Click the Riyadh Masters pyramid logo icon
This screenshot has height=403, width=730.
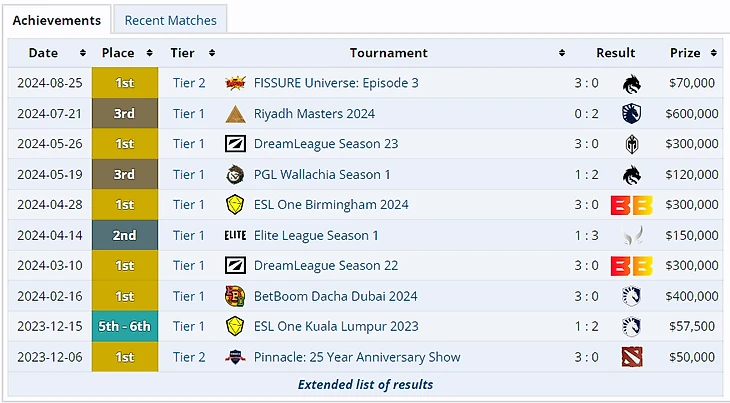point(235,114)
